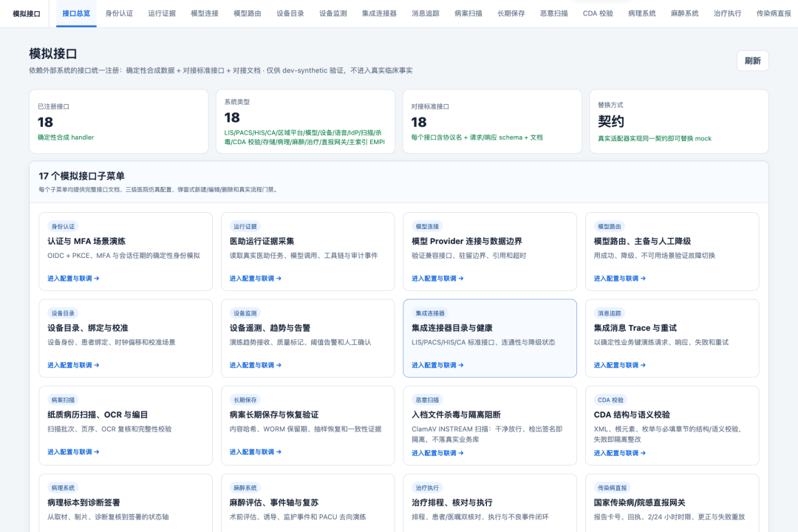Select the 病理系统 tab

coord(642,14)
